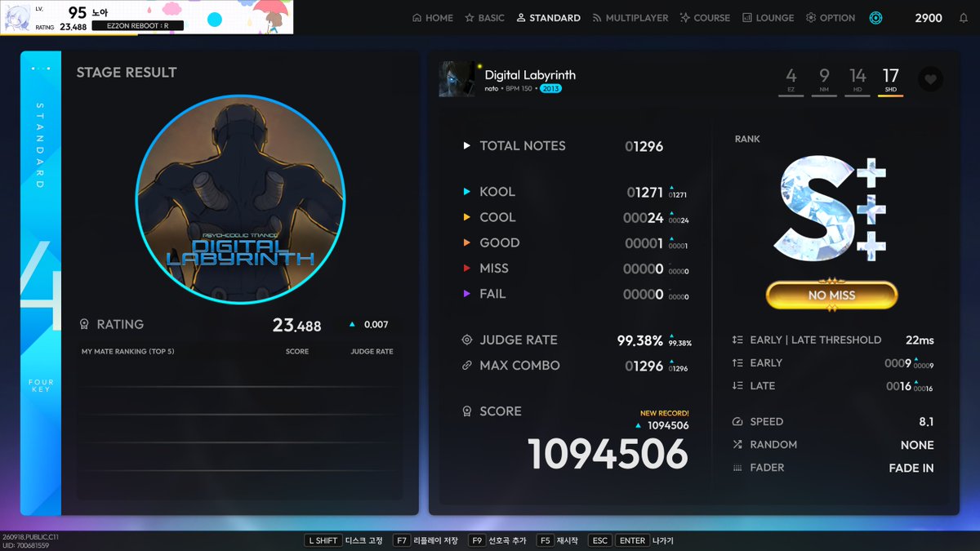Click the TOTAL NOTES white triangle marker

click(x=466, y=146)
